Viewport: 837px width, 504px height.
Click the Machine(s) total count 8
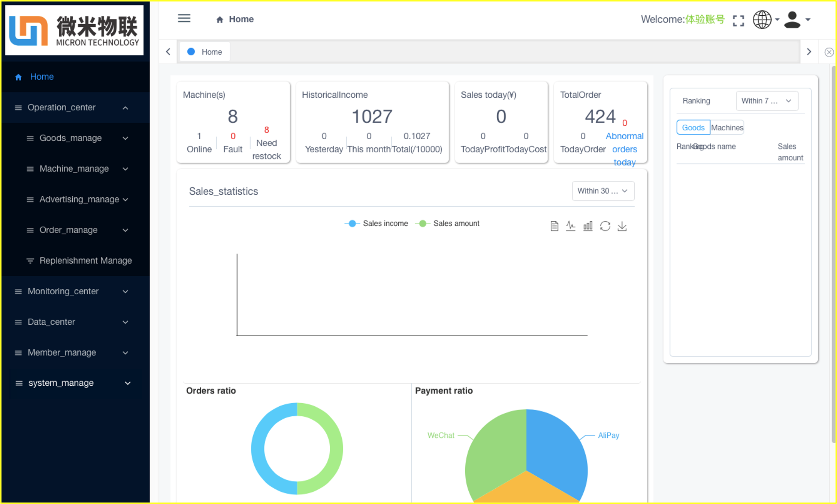(233, 116)
